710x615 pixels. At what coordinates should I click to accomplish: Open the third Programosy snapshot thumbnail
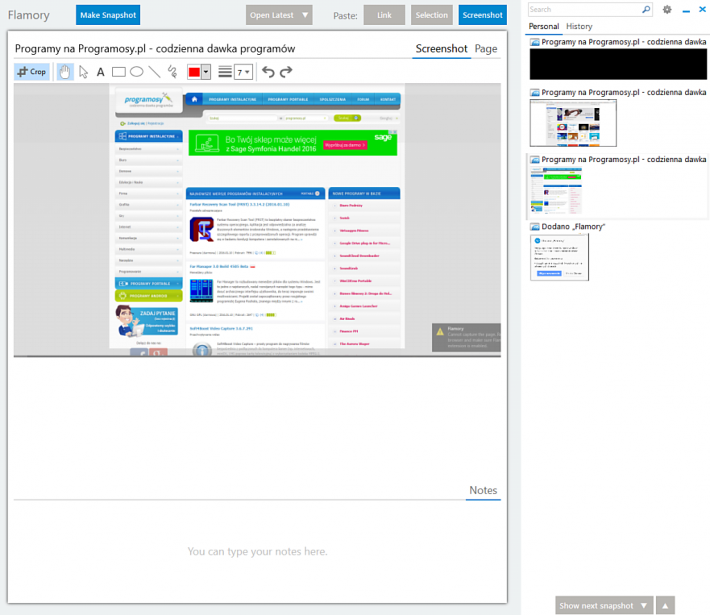[556, 191]
